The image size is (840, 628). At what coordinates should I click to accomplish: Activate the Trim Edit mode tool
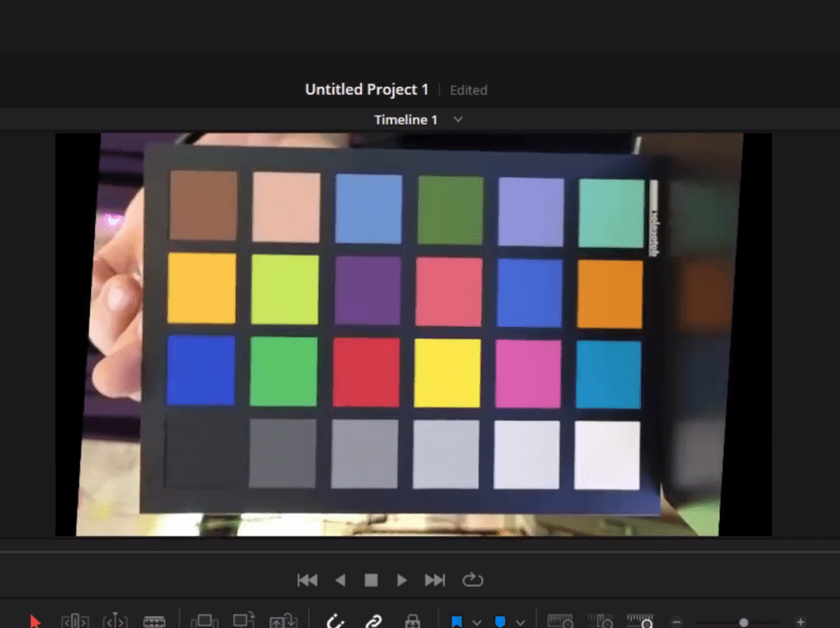(75, 621)
